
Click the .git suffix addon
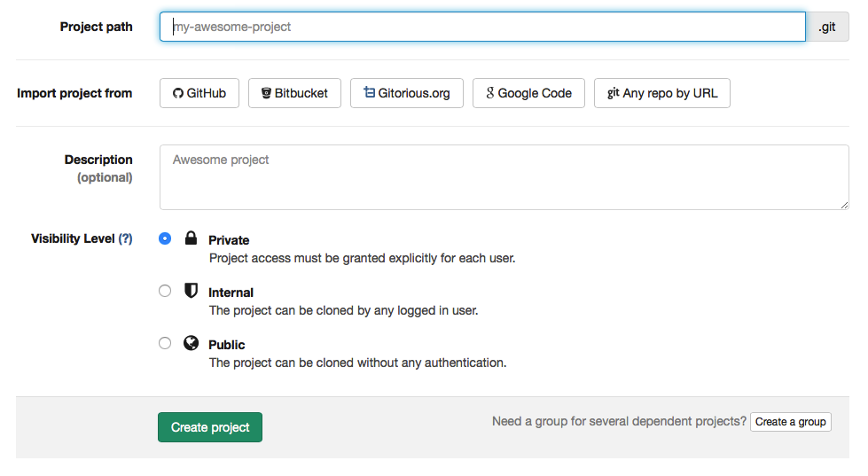point(827,27)
